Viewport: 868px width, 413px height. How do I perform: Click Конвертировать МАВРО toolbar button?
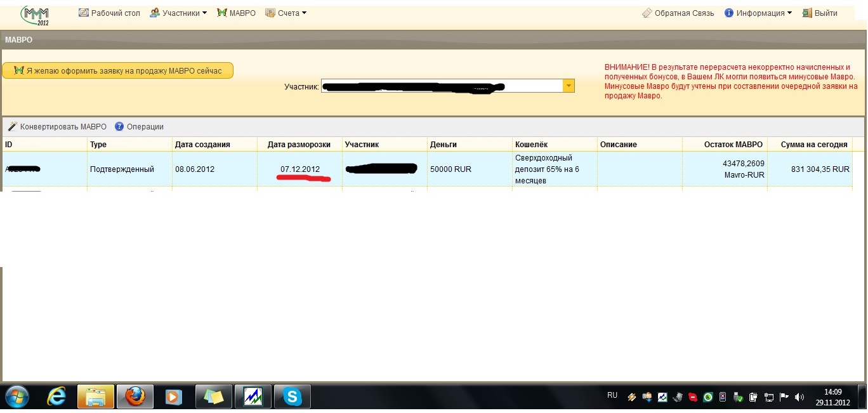[x=57, y=127]
